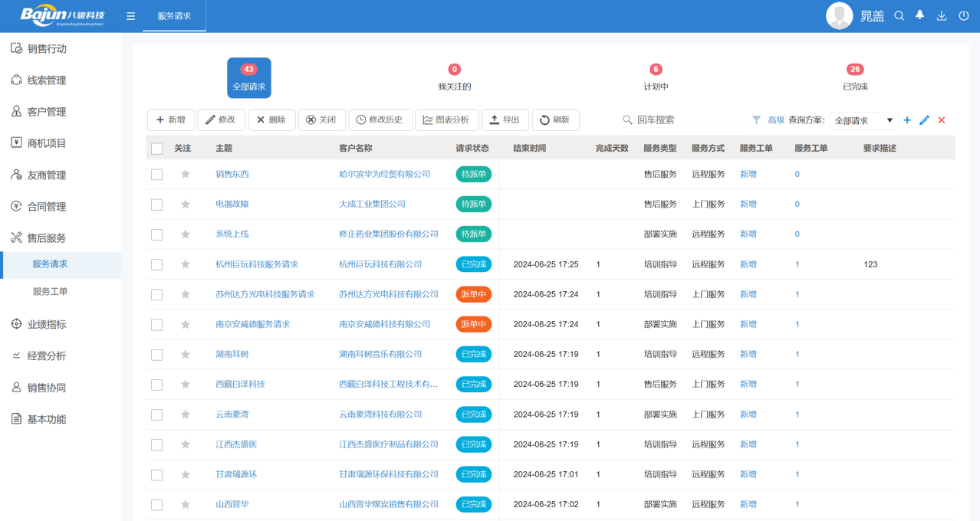The image size is (980, 521).
Task: Collapse the sidebar with the hamburger icon
Action: [130, 15]
